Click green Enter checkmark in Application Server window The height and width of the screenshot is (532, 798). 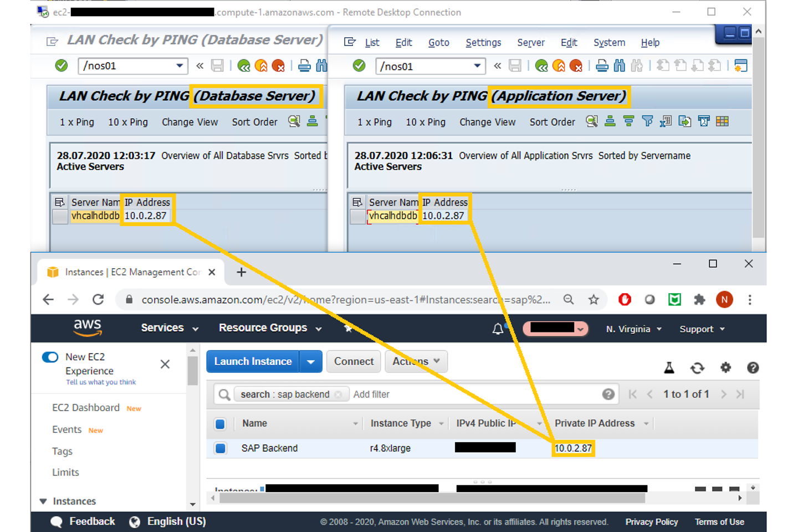[x=359, y=66]
